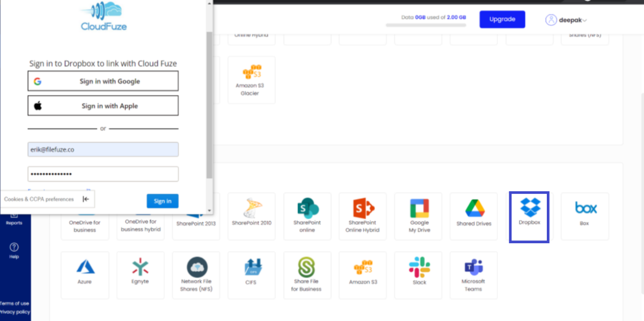Select the Box cloud service
This screenshot has width=644, height=321.
point(584,216)
